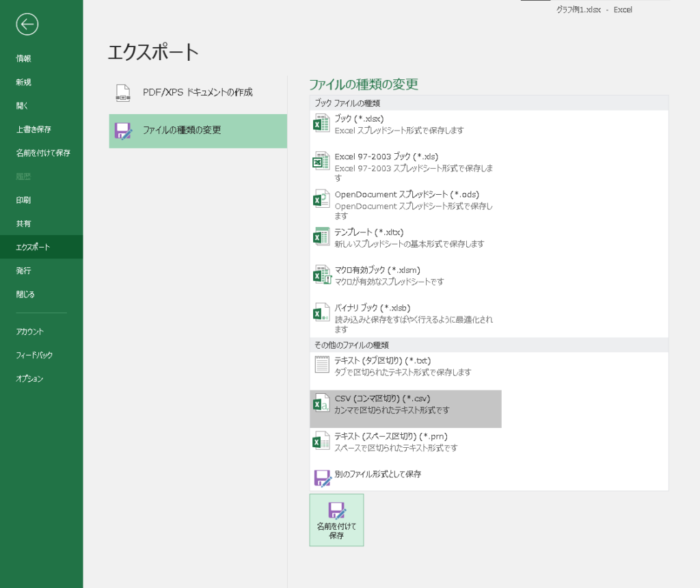The width and height of the screenshot is (700, 588).
Task: Open 新規 in the backstage menu
Action: tap(24, 82)
